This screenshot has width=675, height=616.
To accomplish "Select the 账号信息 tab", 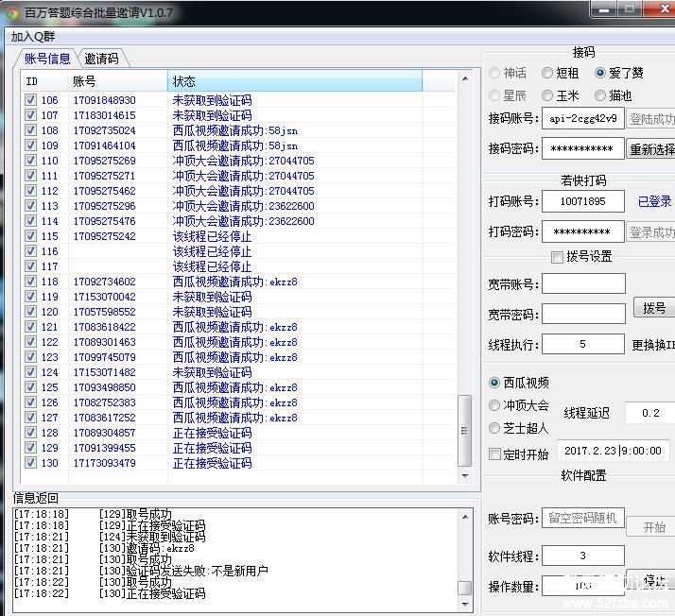I will pos(47,59).
